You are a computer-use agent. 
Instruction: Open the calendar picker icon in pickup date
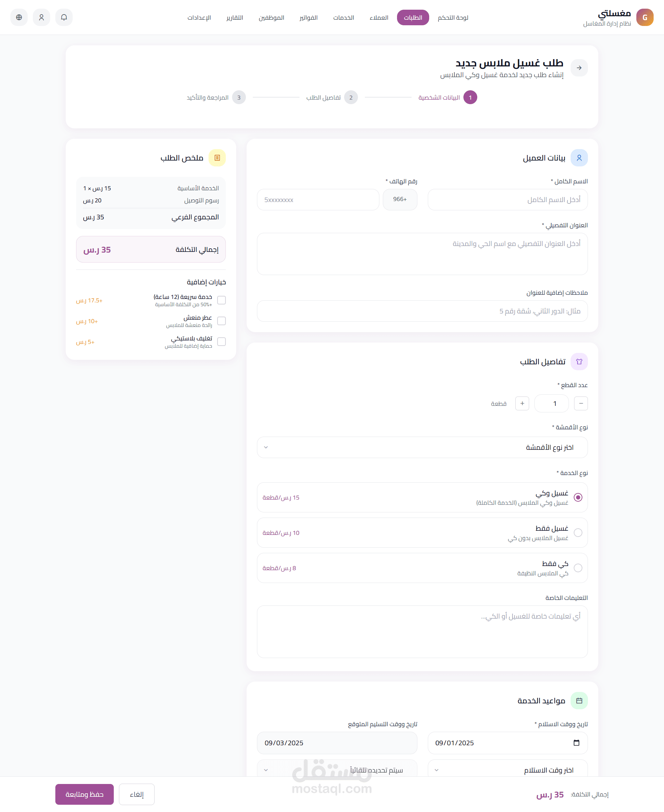coord(576,743)
